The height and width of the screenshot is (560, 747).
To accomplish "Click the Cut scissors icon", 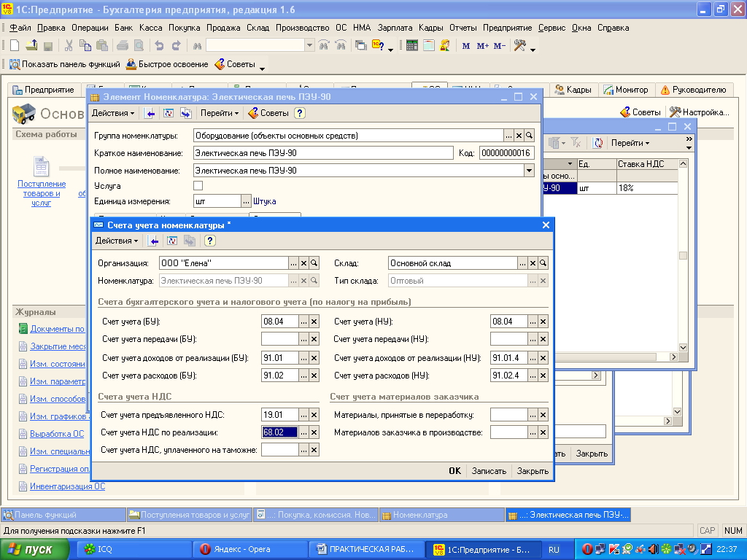I will point(69,46).
